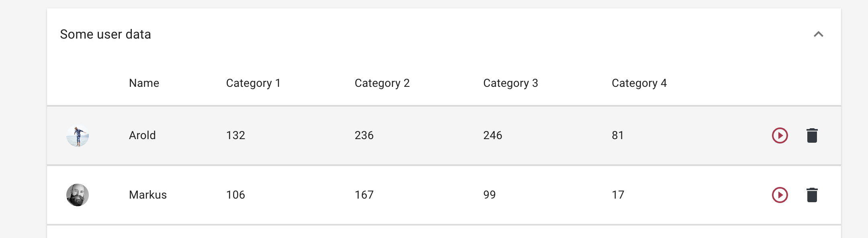Sort by the Name column header
This screenshot has height=238, width=868.
tap(144, 83)
